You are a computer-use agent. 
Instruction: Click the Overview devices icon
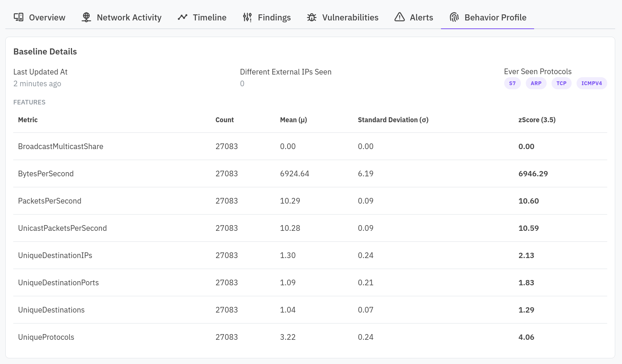tap(19, 17)
